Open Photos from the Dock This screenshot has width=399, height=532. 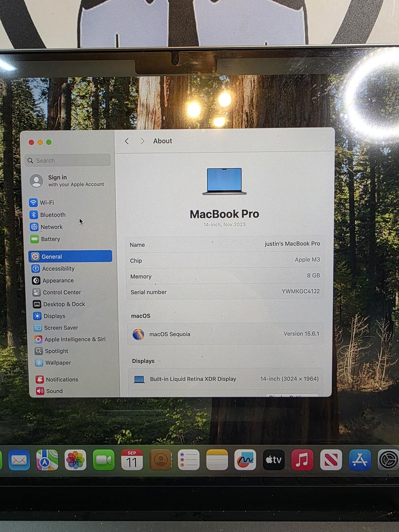click(x=75, y=460)
